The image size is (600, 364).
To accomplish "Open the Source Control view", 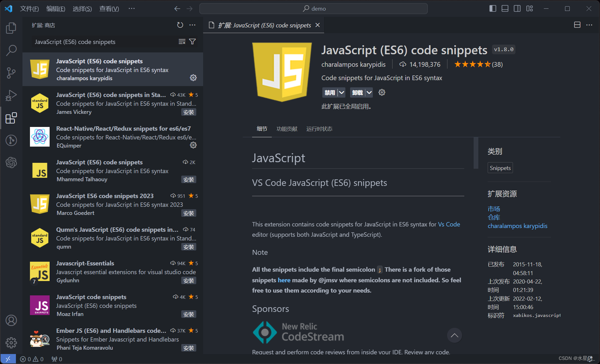I will pos(11,73).
